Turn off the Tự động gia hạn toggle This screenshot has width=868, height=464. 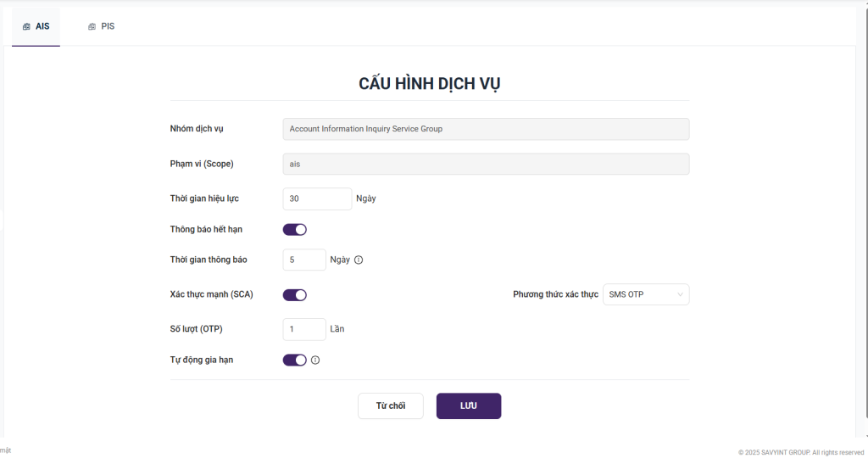[x=294, y=361]
